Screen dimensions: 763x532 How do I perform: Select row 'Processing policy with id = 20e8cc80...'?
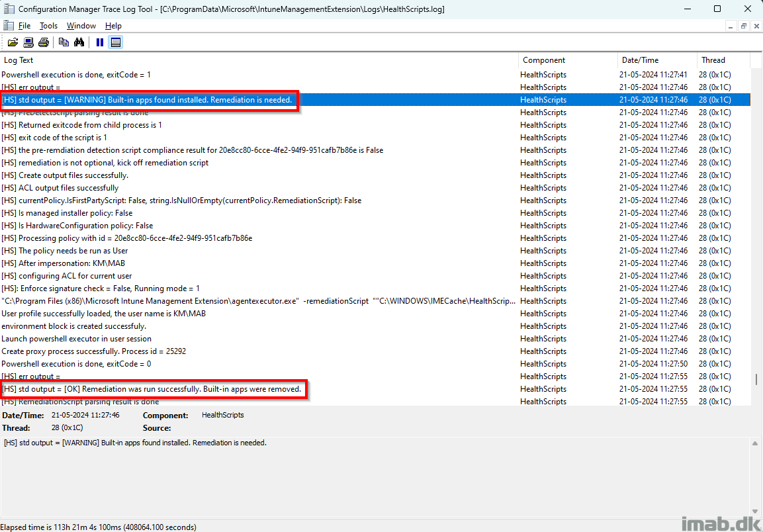point(375,238)
